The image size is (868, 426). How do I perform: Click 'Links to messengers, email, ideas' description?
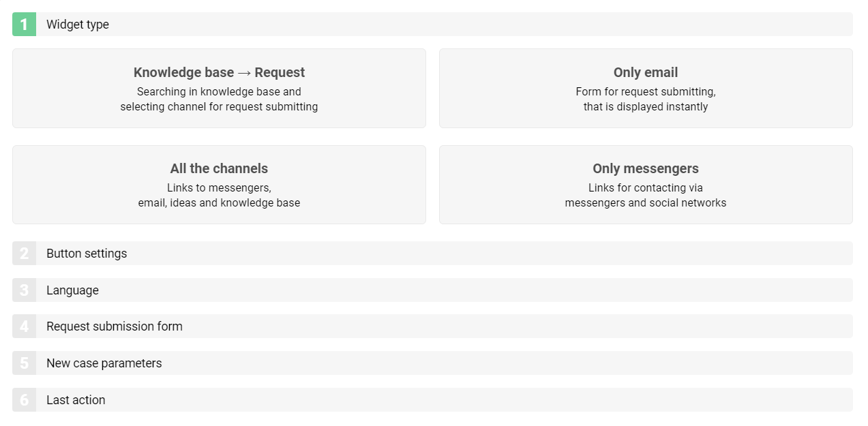pos(219,196)
